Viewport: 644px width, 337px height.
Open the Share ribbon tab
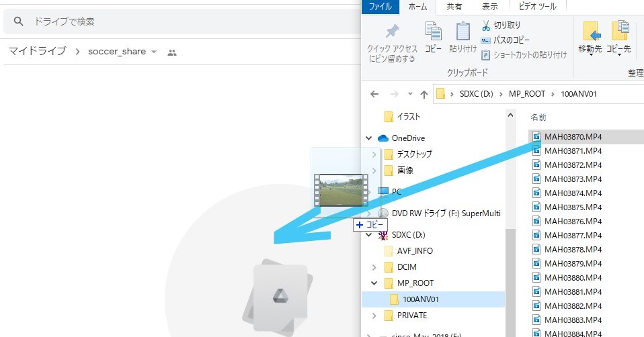(x=454, y=7)
